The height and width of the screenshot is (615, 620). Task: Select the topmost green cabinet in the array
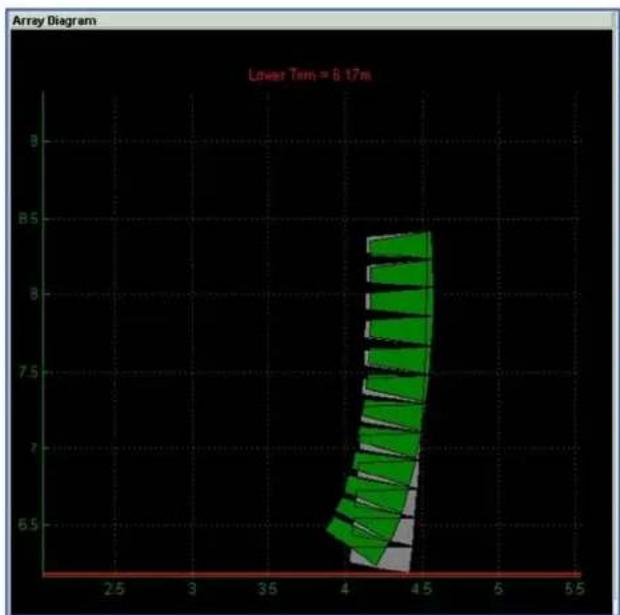pyautogui.click(x=399, y=245)
